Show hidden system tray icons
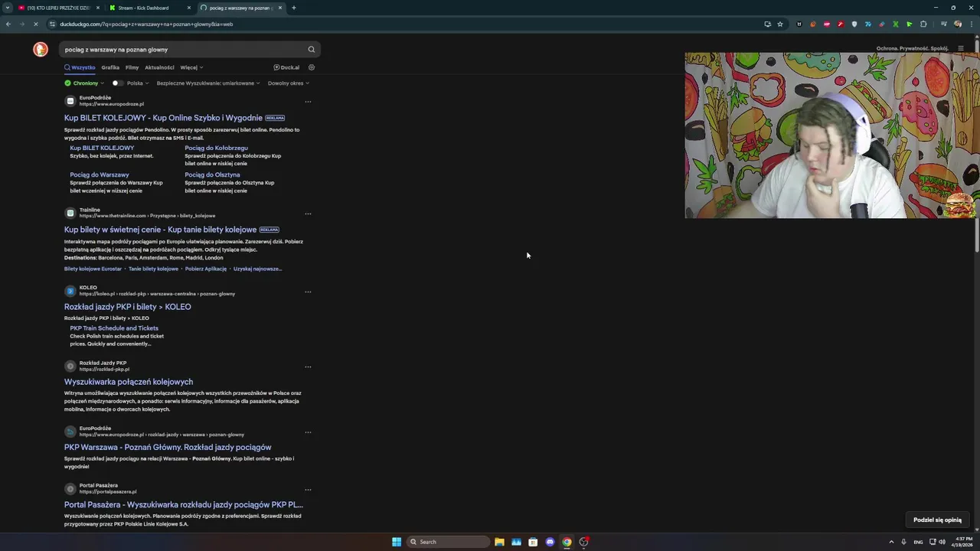This screenshot has width=980, height=551. [x=891, y=542]
